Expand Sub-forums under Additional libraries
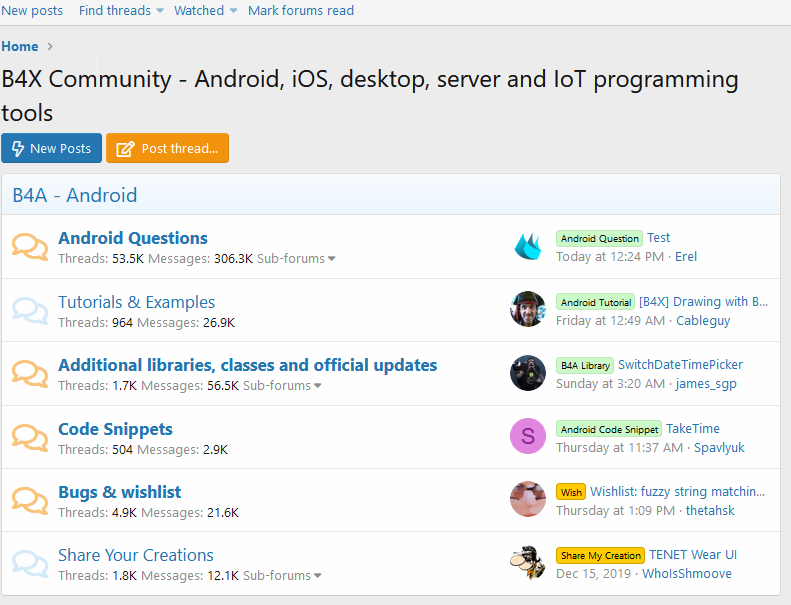The image size is (791, 605). (x=282, y=386)
